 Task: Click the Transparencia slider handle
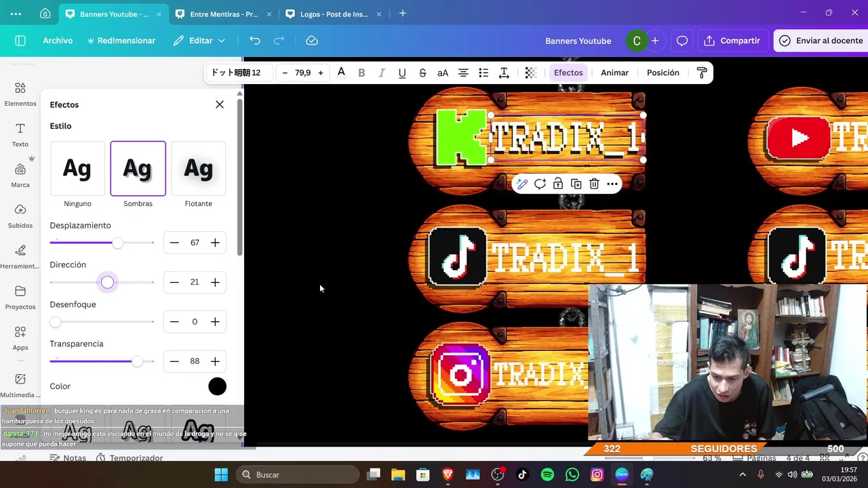[137, 361]
